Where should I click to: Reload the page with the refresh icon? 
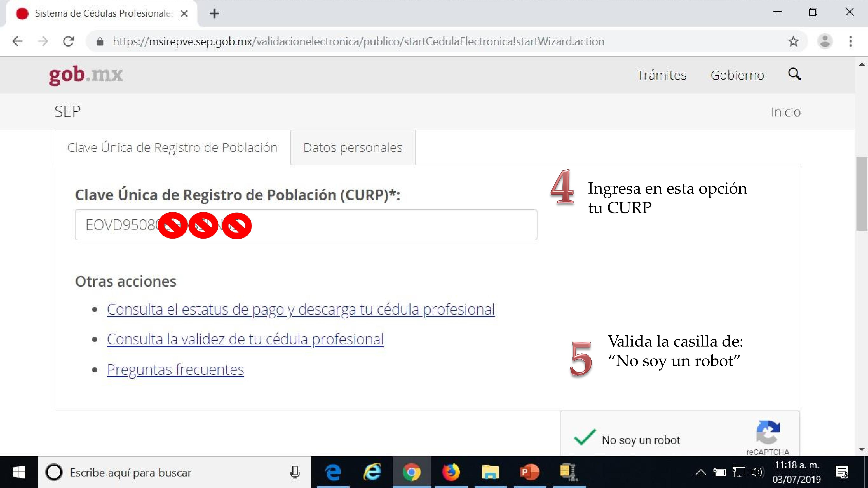coord(69,41)
